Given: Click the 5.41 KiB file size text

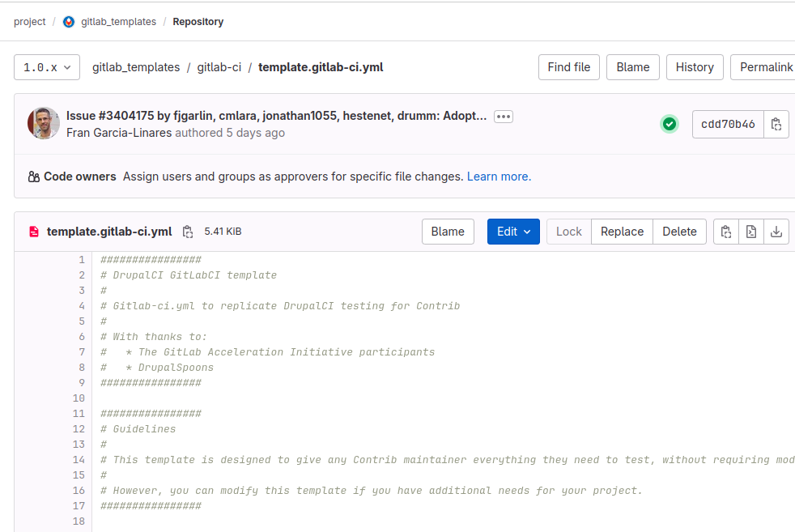Looking at the screenshot, I should pyautogui.click(x=223, y=232).
